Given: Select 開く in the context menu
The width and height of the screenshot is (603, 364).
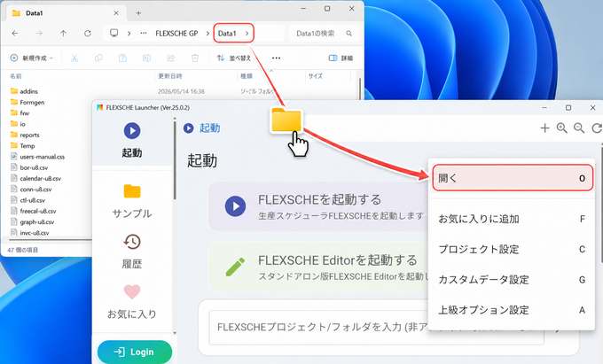Looking at the screenshot, I should pyautogui.click(x=513, y=178).
